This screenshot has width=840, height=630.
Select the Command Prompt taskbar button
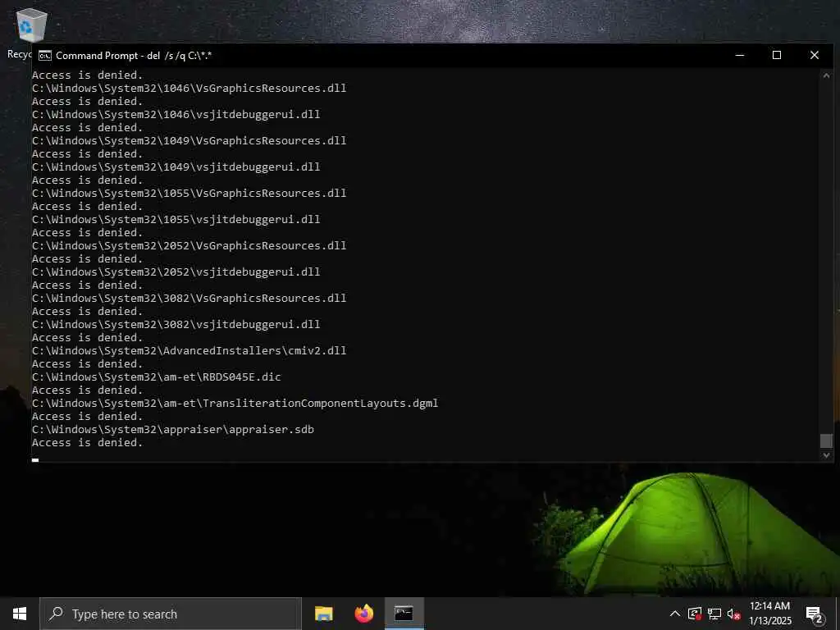404,614
